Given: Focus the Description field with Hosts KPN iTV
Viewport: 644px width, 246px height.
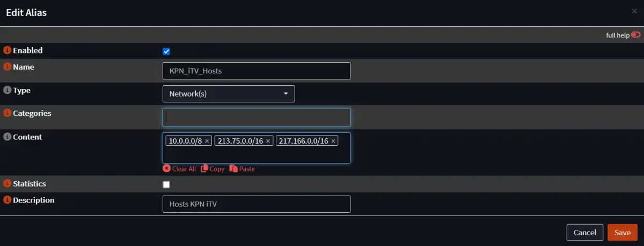Looking at the screenshot, I should [x=257, y=204].
